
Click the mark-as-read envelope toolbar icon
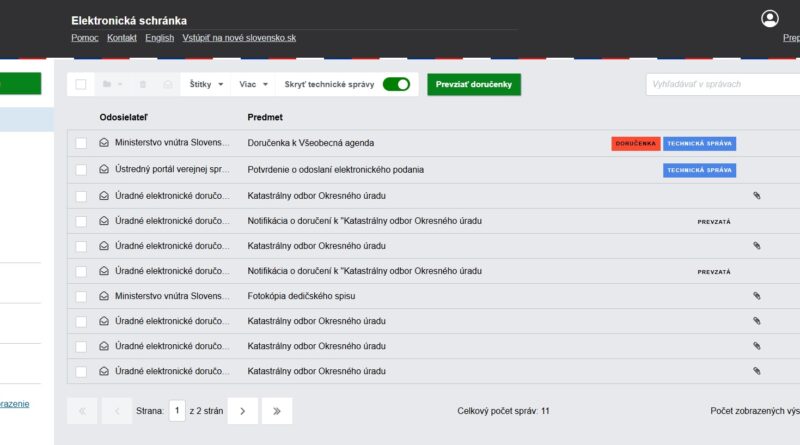pos(168,85)
